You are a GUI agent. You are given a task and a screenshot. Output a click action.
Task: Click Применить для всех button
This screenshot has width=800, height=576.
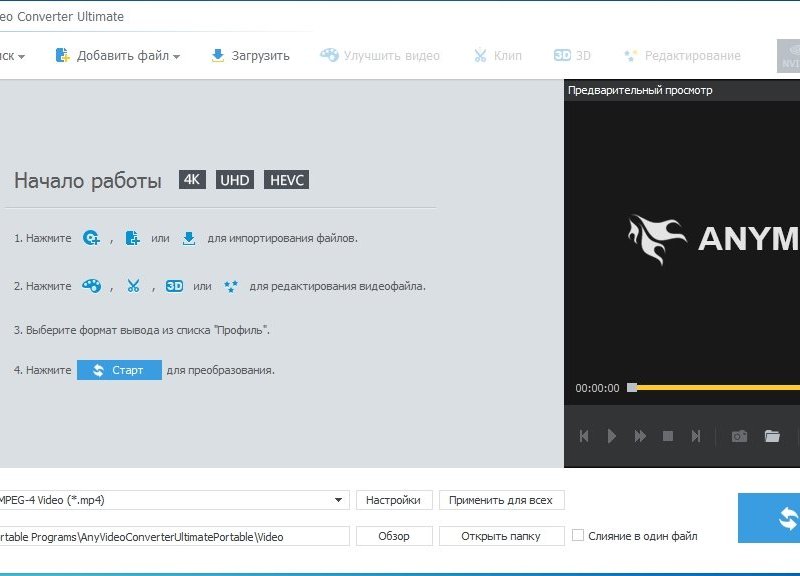(x=501, y=500)
